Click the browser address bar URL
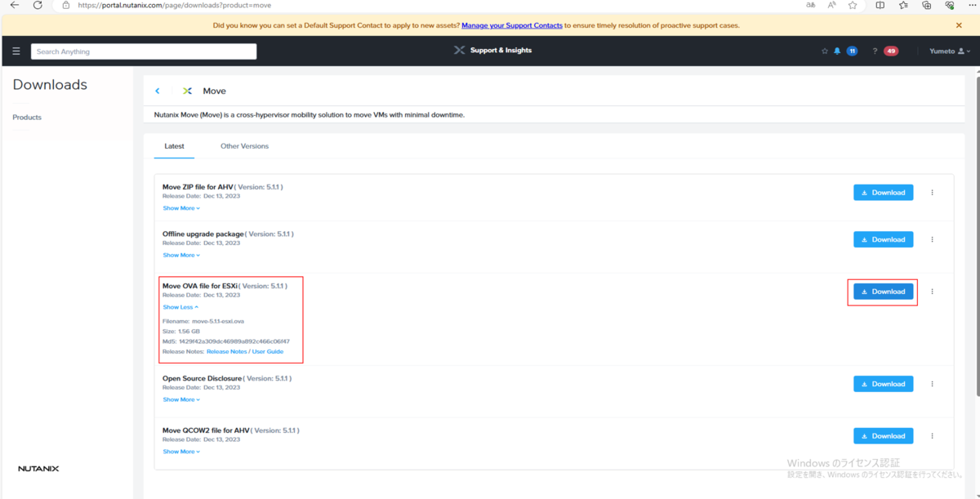This screenshot has height=499, width=980. click(174, 5)
